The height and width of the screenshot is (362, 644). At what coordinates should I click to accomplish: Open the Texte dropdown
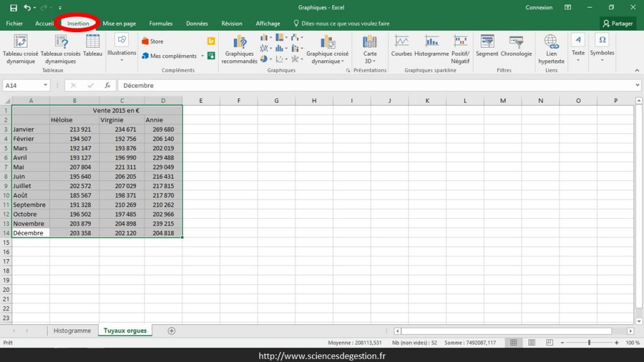tap(577, 47)
